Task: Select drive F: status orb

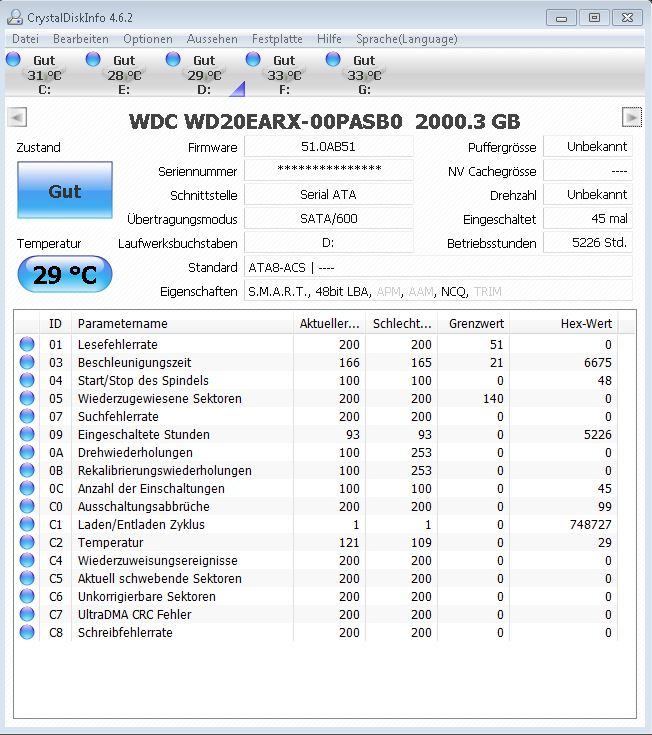Action: pos(253,59)
